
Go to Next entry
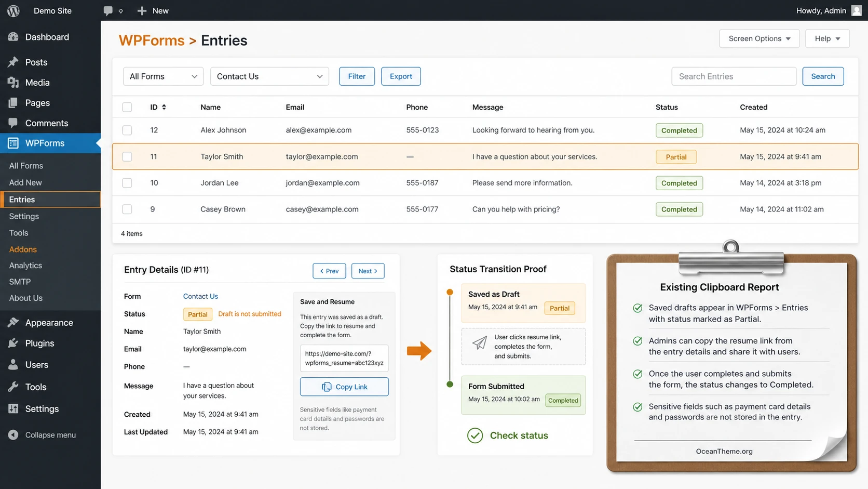368,271
